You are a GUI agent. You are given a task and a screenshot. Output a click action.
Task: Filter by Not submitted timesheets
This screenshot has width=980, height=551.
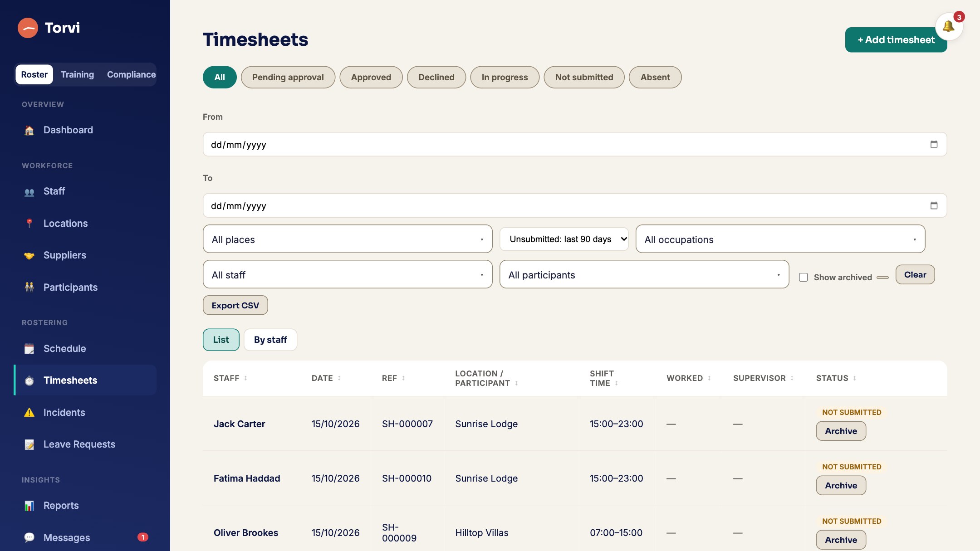pyautogui.click(x=584, y=77)
